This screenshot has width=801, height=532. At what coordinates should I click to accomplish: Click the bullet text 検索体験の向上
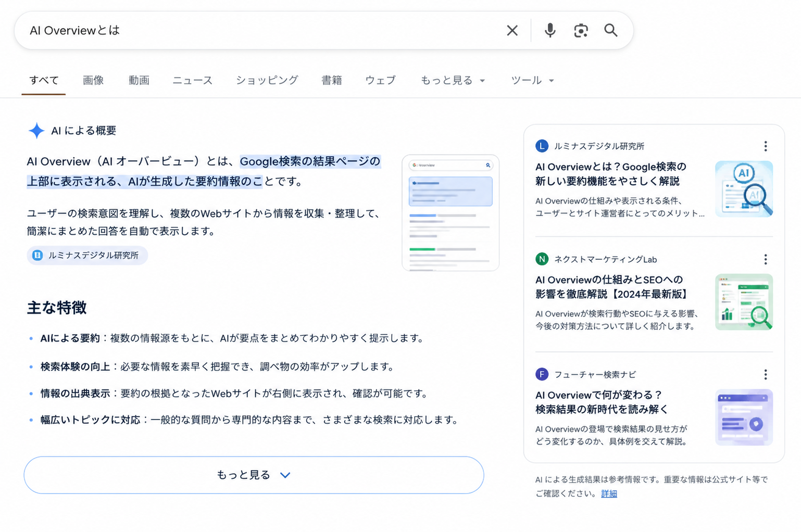pyautogui.click(x=75, y=366)
